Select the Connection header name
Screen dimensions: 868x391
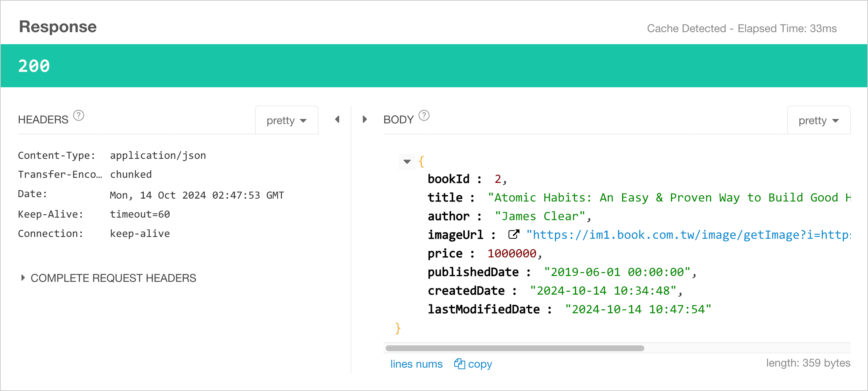(x=51, y=234)
